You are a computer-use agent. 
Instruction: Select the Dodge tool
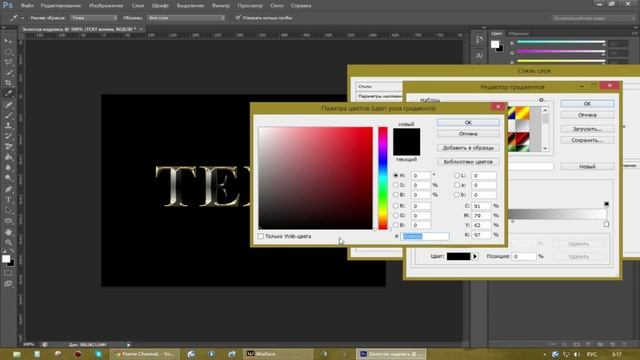coord(8,178)
